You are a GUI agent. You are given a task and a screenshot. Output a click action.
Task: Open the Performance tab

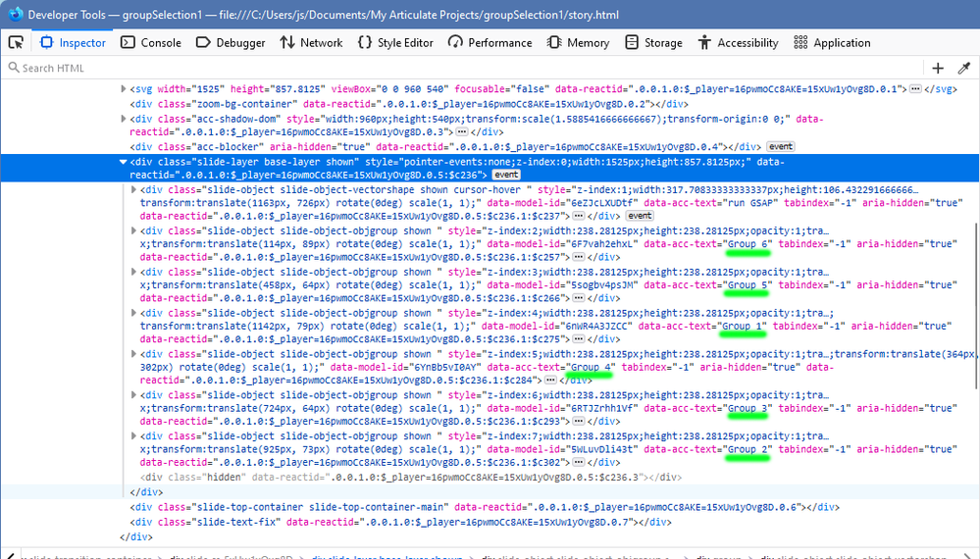[490, 42]
